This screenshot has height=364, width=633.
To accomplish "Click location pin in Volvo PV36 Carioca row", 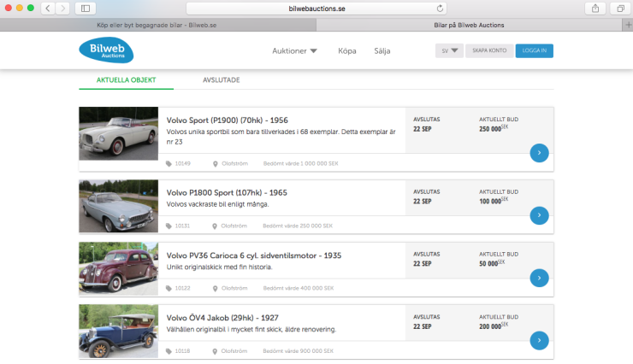I will pyautogui.click(x=216, y=288).
